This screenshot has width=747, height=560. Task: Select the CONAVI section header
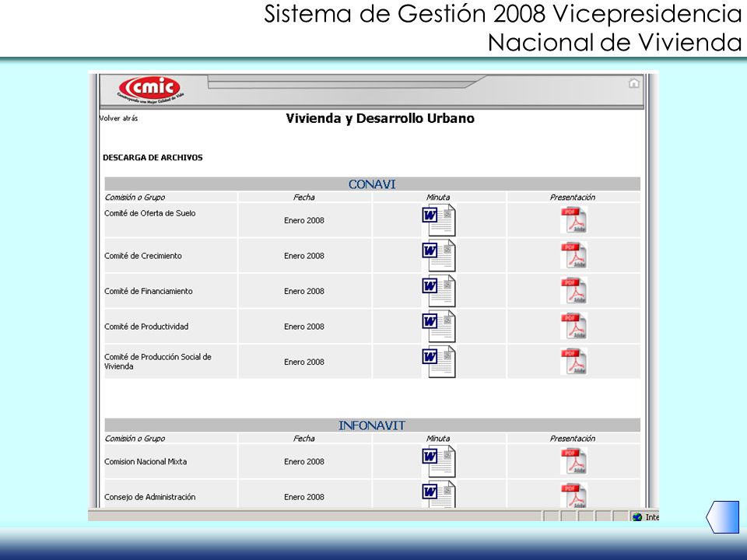(372, 184)
